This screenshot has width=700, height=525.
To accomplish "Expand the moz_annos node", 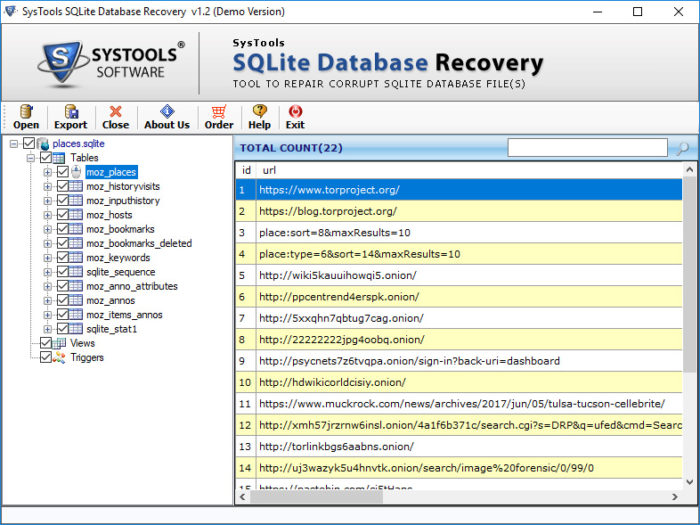I will (47, 301).
